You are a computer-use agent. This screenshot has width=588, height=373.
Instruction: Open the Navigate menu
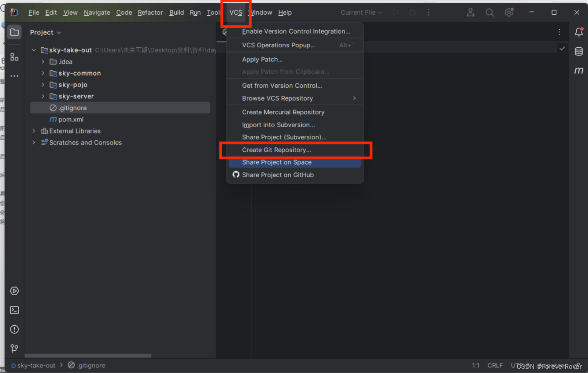97,12
